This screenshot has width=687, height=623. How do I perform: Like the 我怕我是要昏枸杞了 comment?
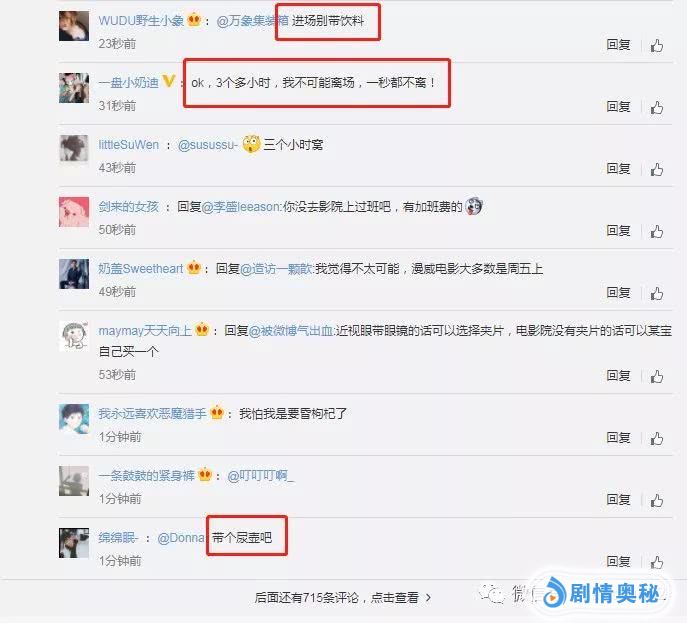click(656, 439)
